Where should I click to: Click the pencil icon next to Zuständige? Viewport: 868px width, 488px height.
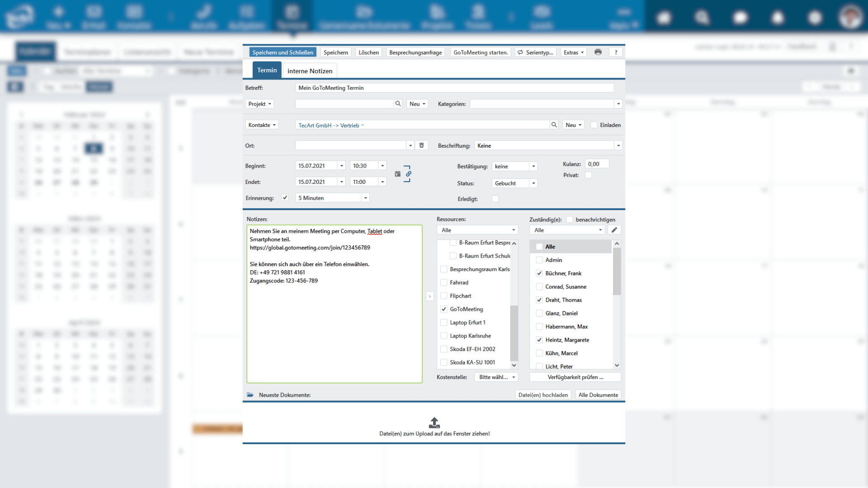[x=614, y=230]
